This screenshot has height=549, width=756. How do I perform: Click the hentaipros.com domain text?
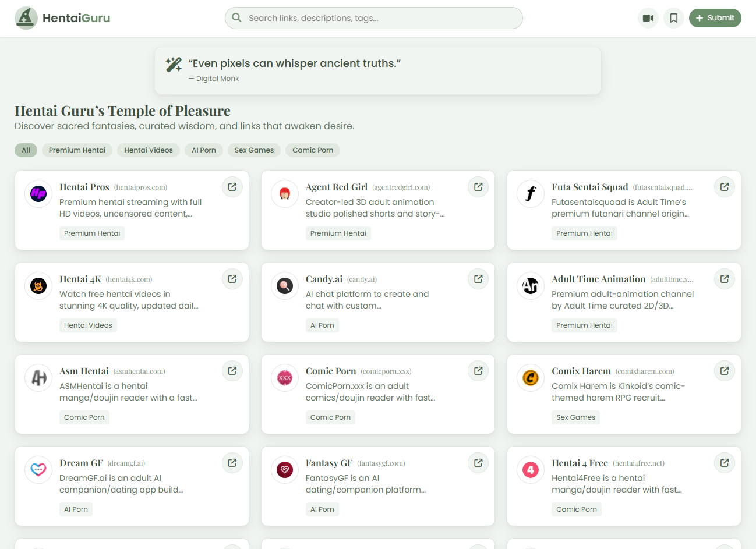point(140,187)
